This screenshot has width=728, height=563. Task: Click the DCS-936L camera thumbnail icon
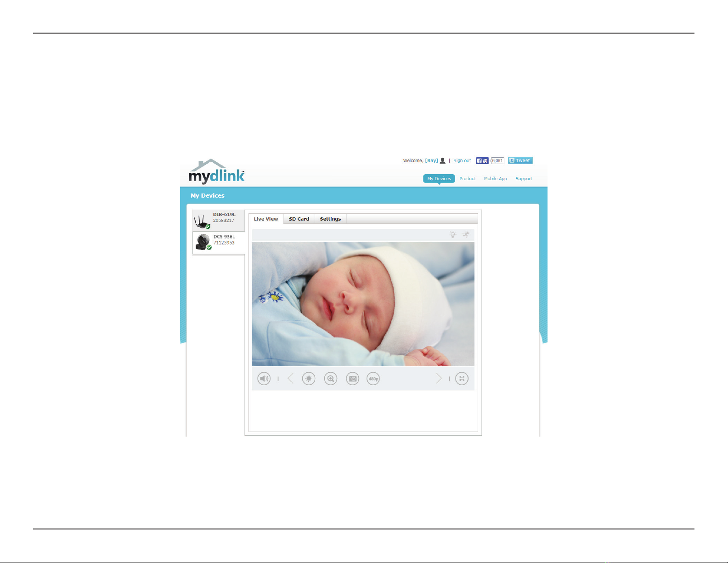(x=203, y=242)
